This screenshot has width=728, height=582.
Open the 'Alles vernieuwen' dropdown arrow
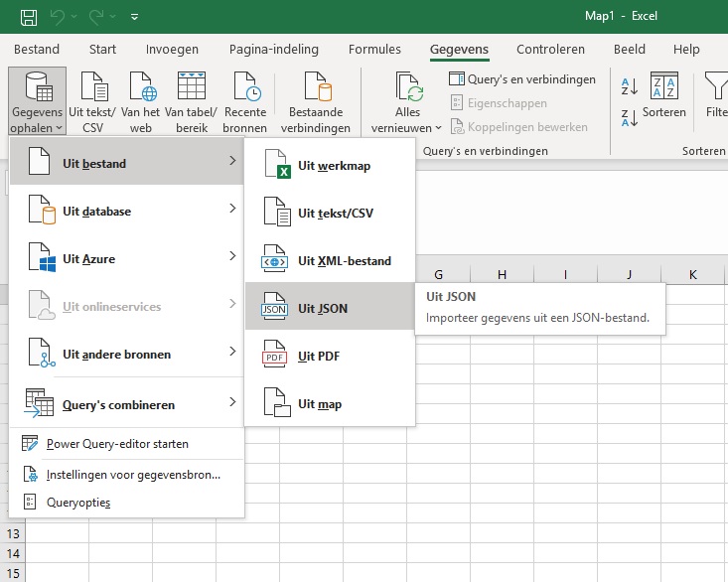[438, 128]
